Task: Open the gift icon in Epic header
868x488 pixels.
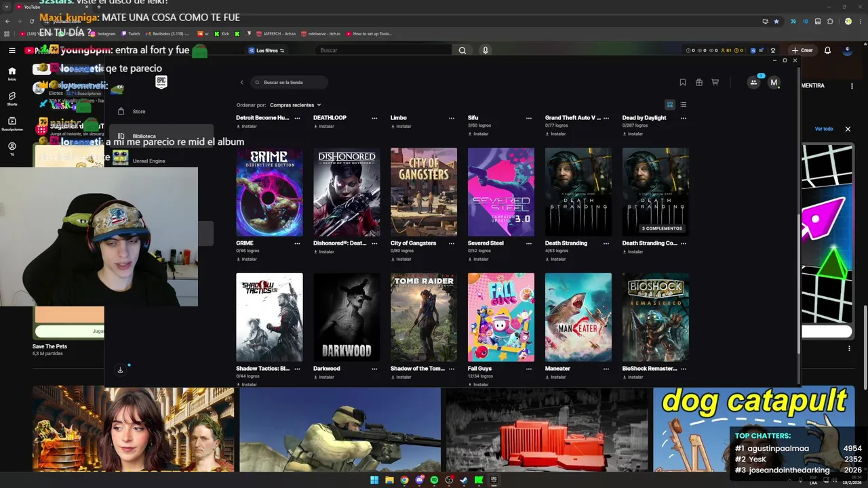Action: pyautogui.click(x=699, y=83)
